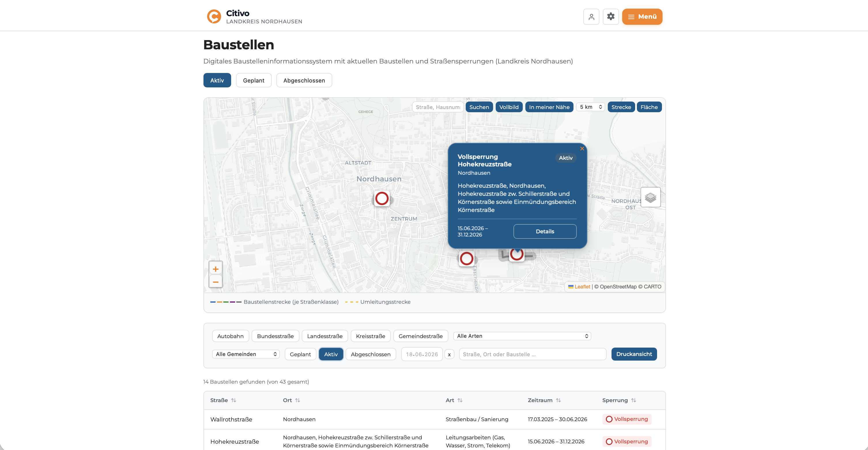The image size is (868, 450).
Task: Open the map in Vollbild
Action: (x=509, y=107)
